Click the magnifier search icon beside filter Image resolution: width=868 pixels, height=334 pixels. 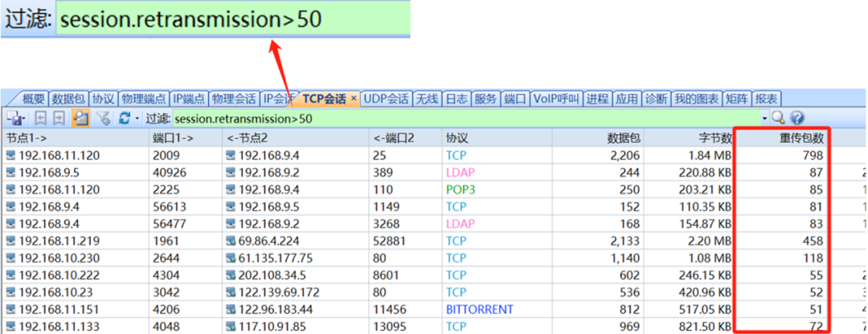point(778,119)
